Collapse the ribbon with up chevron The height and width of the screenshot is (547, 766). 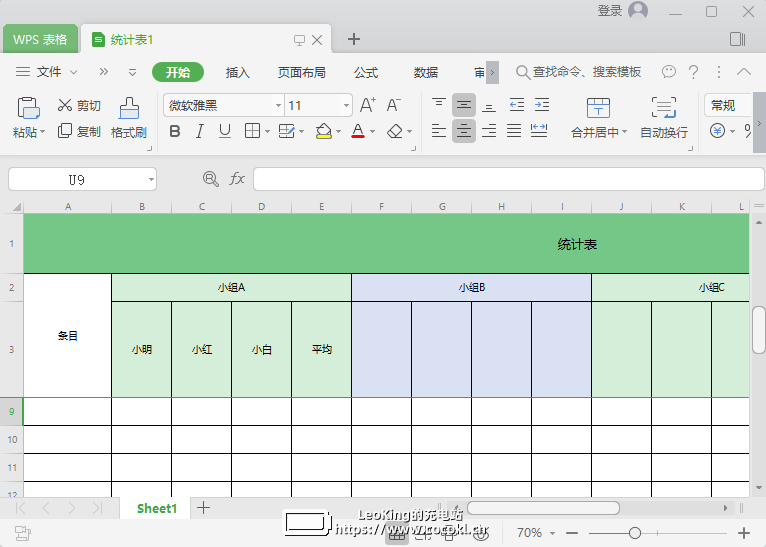pos(744,72)
